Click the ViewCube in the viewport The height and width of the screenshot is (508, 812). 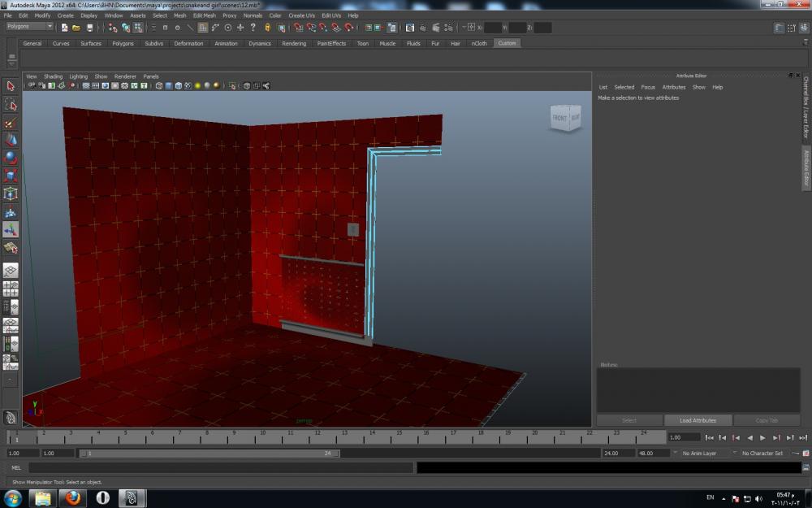(566, 118)
